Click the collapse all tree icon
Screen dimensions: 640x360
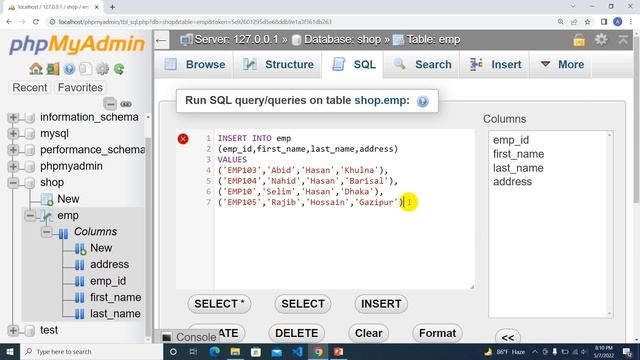[x=110, y=104]
